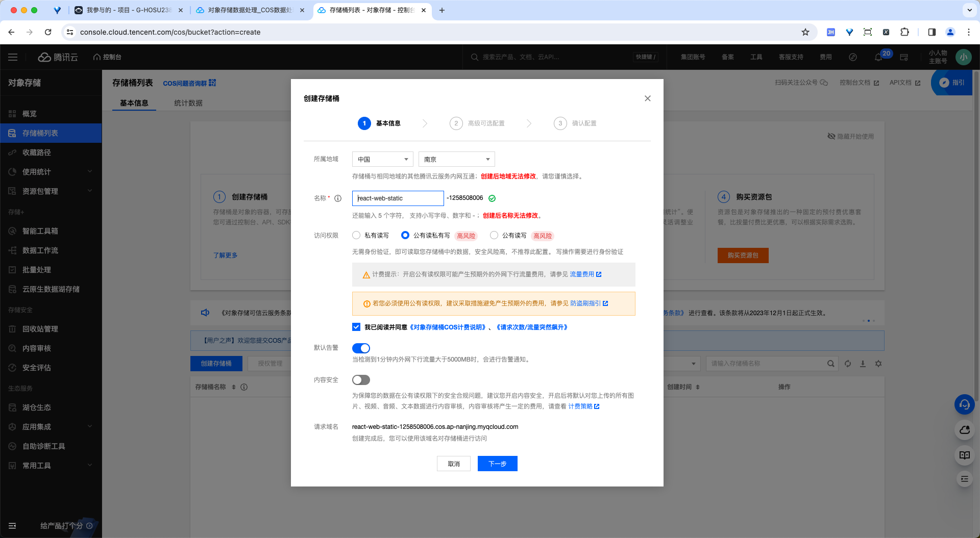Open 费用 menu
980x538 pixels.
826,57
